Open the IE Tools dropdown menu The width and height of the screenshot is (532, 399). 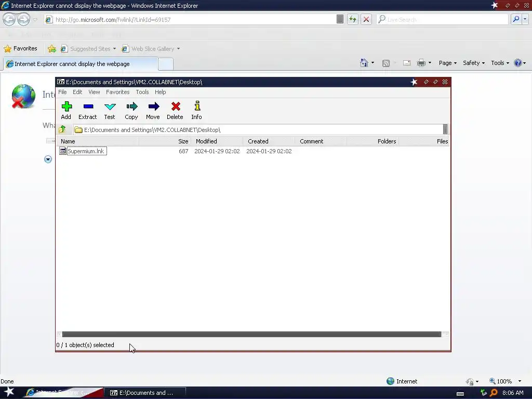click(500, 63)
